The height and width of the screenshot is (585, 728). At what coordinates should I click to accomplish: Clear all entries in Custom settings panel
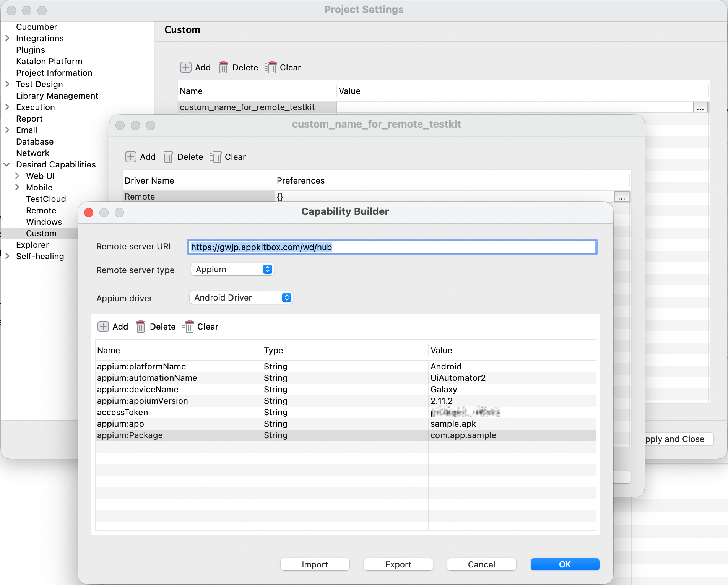tap(283, 67)
